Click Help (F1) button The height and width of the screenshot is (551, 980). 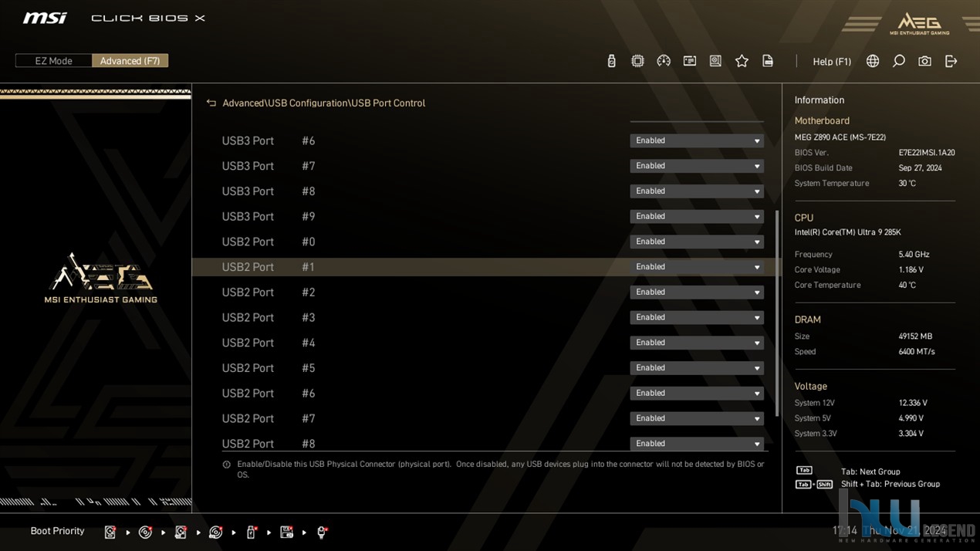832,62
